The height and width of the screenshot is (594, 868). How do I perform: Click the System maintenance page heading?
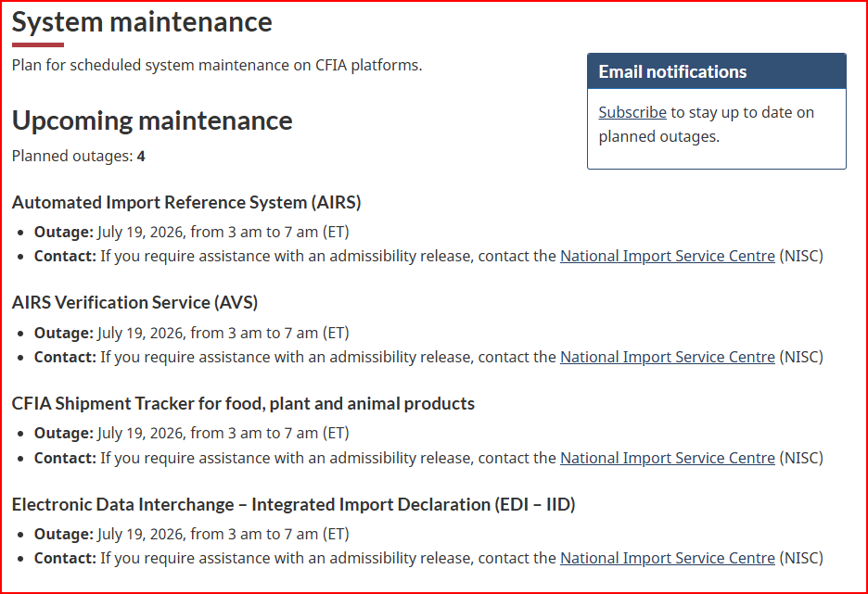(142, 22)
